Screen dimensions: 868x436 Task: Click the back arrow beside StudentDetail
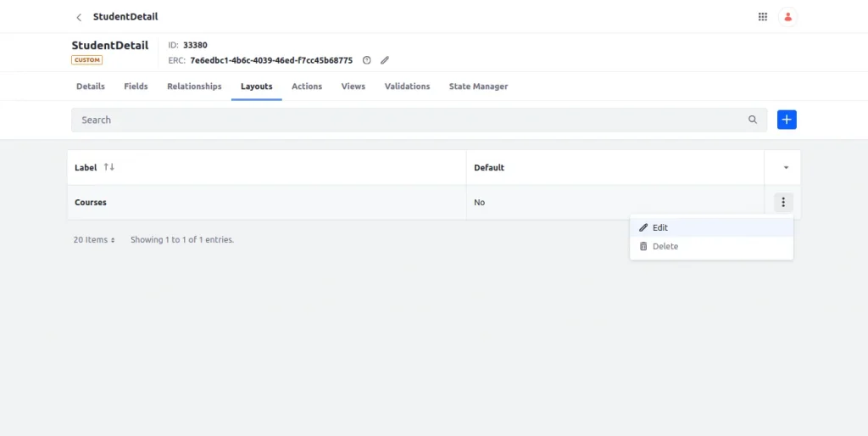[79, 17]
